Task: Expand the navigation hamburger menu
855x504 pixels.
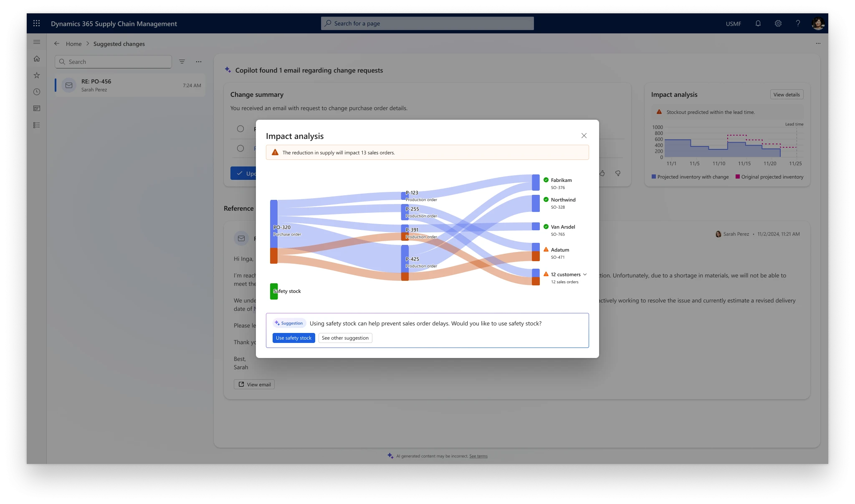Action: [x=37, y=42]
